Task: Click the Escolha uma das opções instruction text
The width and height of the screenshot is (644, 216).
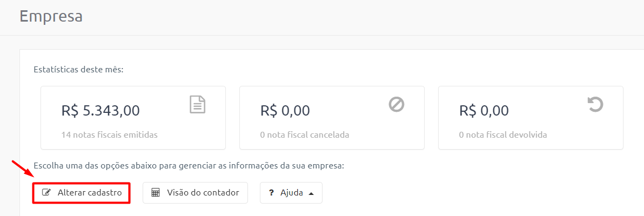Action: [188, 166]
